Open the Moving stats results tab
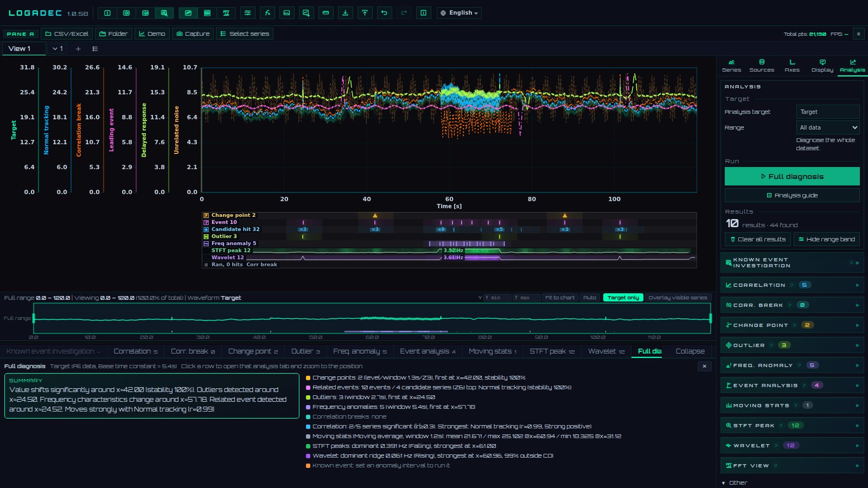Viewport: 868px width, 488px height. (x=493, y=351)
